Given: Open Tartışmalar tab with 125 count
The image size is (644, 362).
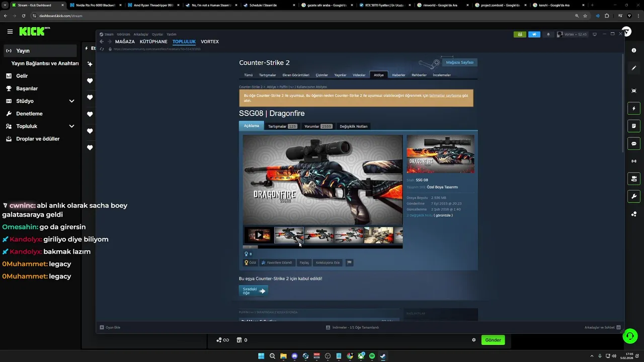Looking at the screenshot, I should click(x=282, y=126).
